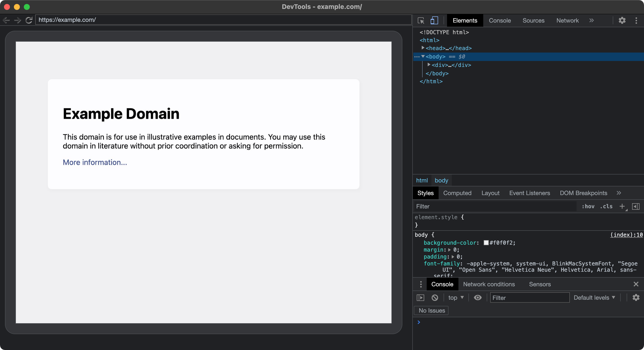The height and width of the screenshot is (350, 644).
Task: Click the page reload icon
Action: pyautogui.click(x=29, y=20)
